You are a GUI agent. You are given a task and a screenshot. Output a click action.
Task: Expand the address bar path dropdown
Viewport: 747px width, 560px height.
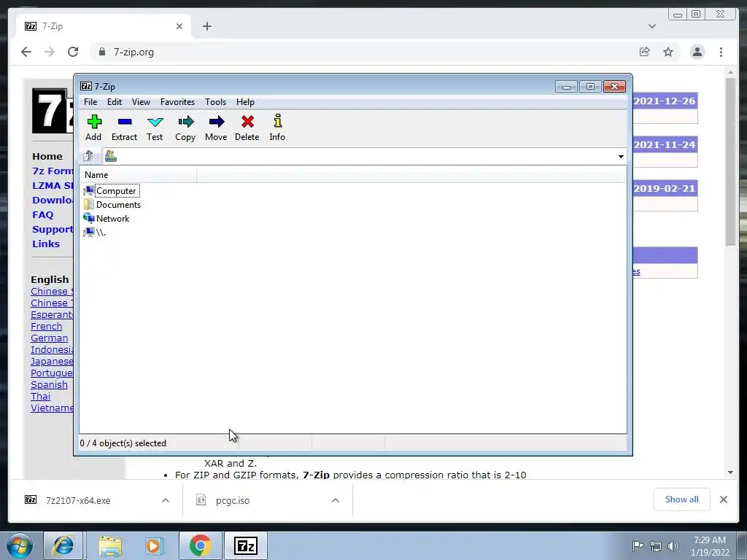pos(621,157)
